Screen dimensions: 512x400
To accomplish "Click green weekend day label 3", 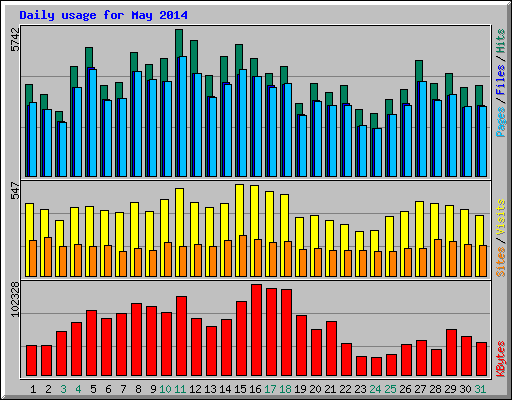I will pyautogui.click(x=63, y=389).
